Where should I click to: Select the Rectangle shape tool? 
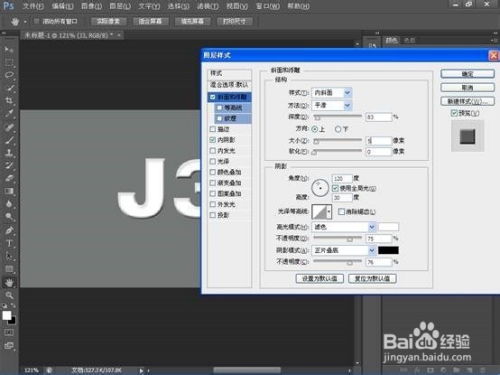click(x=9, y=269)
